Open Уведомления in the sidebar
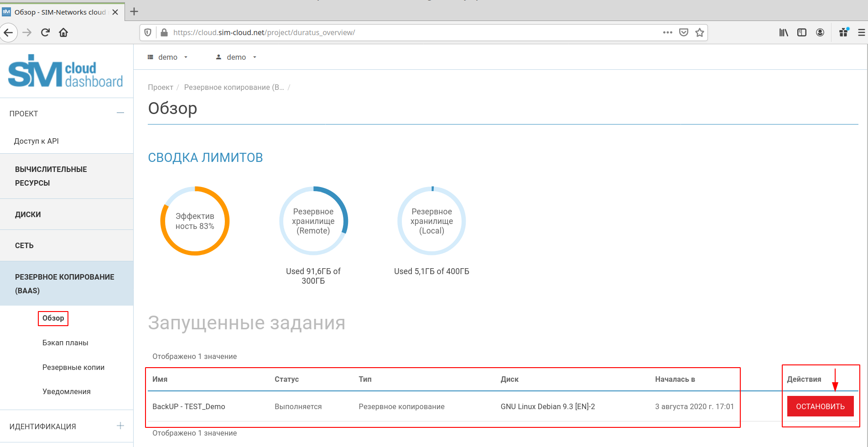Image resolution: width=868 pixels, height=447 pixels. point(67,391)
